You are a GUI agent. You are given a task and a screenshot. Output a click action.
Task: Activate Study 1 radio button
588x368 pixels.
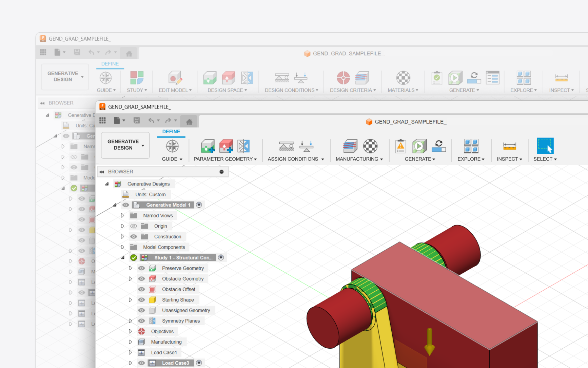pos(221,257)
